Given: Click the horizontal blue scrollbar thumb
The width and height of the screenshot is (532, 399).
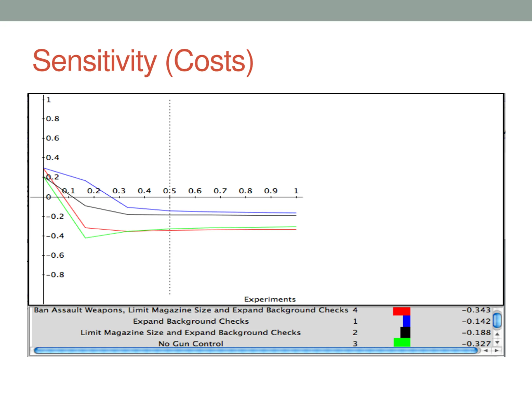Looking at the screenshot, I should [x=255, y=350].
